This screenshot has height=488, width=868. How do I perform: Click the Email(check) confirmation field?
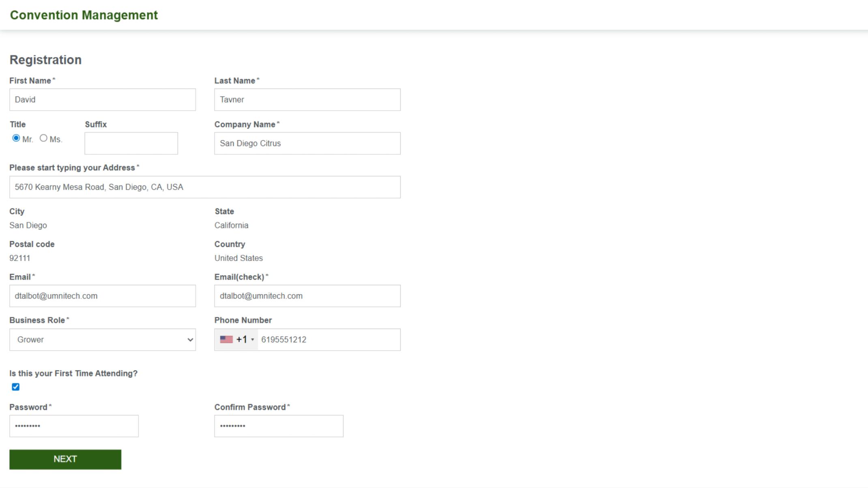307,296
